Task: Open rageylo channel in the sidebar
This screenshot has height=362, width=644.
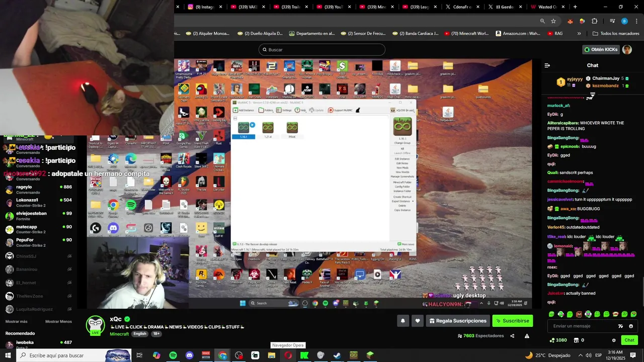Action: coord(38,190)
